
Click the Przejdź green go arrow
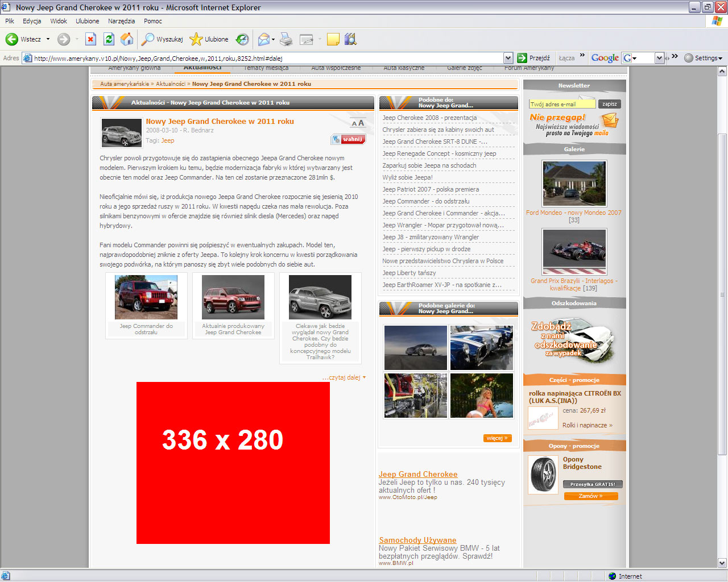(x=522, y=58)
